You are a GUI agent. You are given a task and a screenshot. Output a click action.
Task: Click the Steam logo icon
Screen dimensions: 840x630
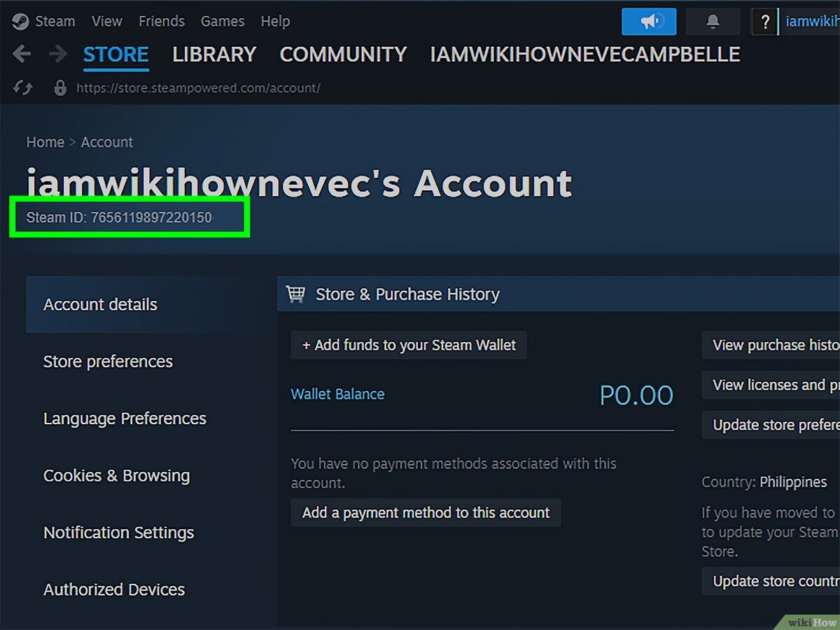[x=20, y=22]
